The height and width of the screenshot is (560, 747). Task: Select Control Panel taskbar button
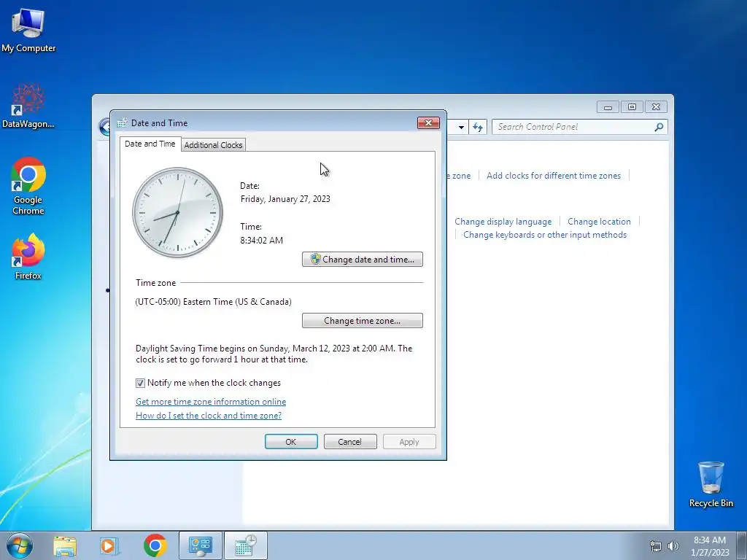tap(200, 545)
